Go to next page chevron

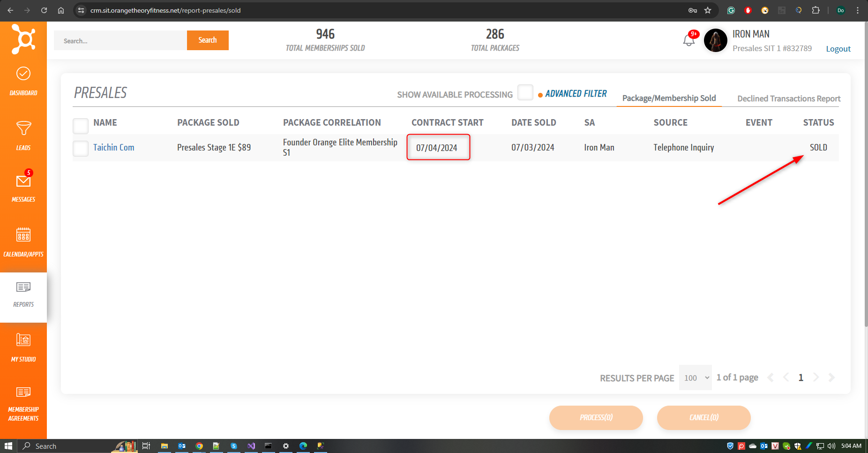point(816,377)
